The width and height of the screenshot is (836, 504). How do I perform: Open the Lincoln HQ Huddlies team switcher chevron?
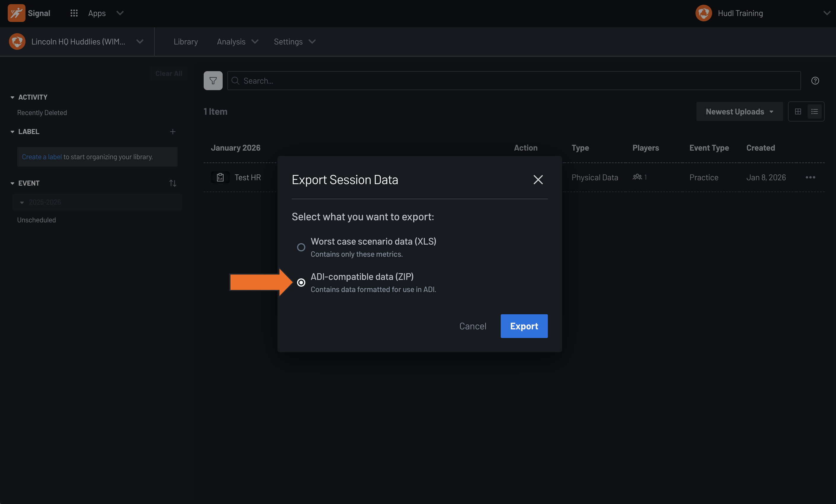140,42
